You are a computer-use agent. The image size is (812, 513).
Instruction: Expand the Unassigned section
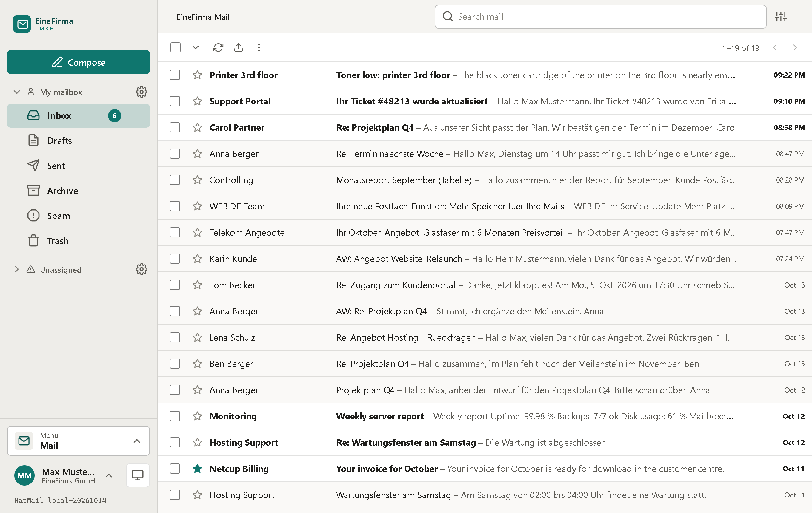pyautogui.click(x=16, y=269)
